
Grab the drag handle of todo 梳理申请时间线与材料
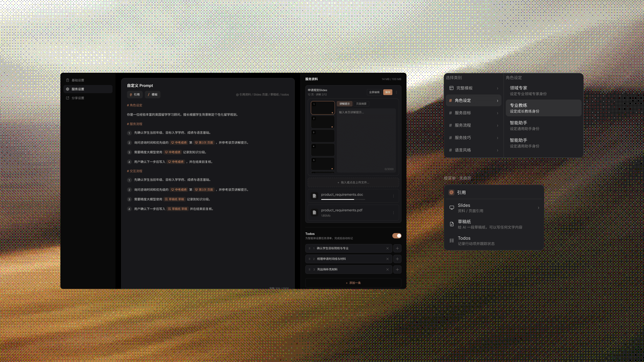(x=309, y=259)
